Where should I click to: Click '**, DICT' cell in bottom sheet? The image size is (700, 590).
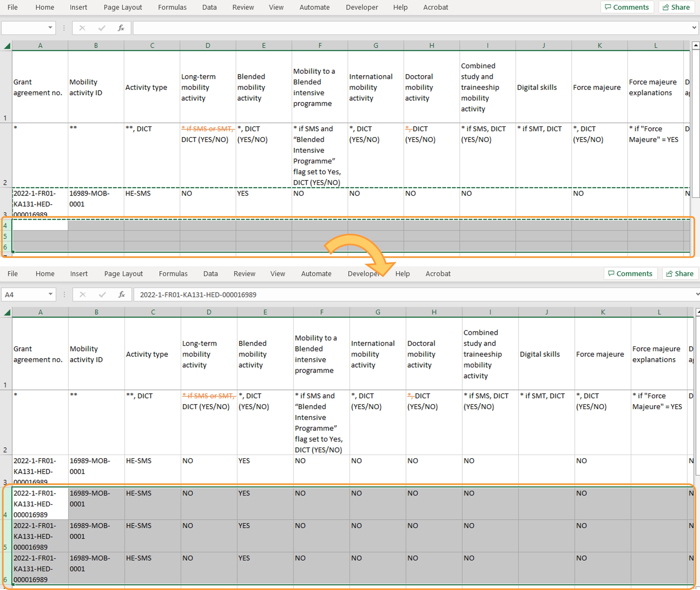[x=153, y=422]
